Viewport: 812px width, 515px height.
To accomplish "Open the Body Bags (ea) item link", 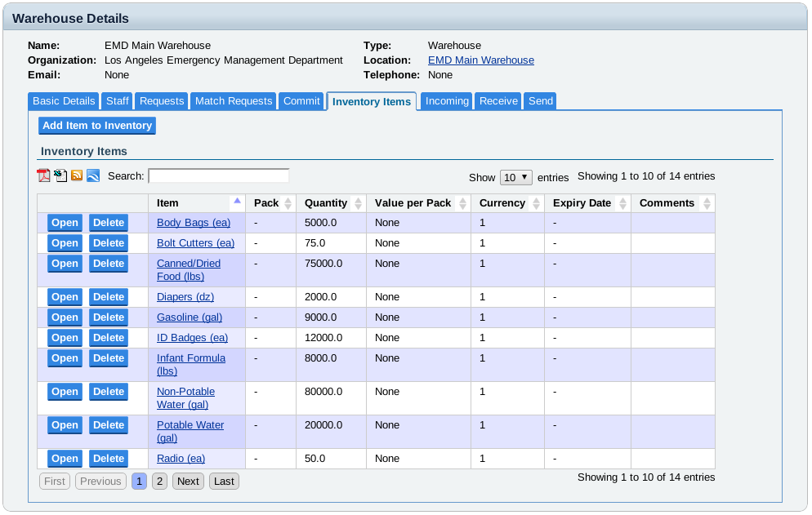I will point(194,223).
